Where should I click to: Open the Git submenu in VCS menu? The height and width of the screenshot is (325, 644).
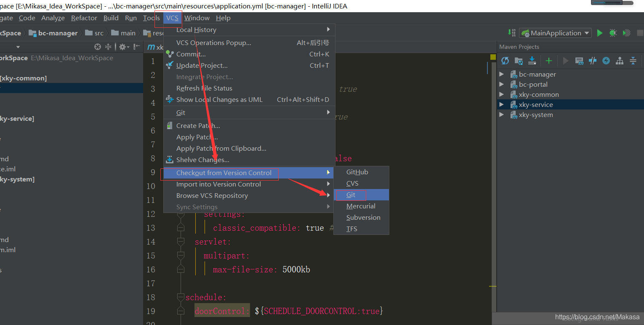pos(249,112)
